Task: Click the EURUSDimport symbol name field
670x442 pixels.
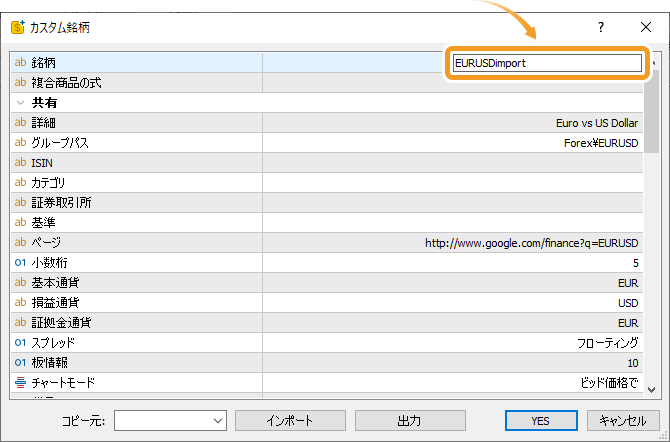Action: point(547,63)
